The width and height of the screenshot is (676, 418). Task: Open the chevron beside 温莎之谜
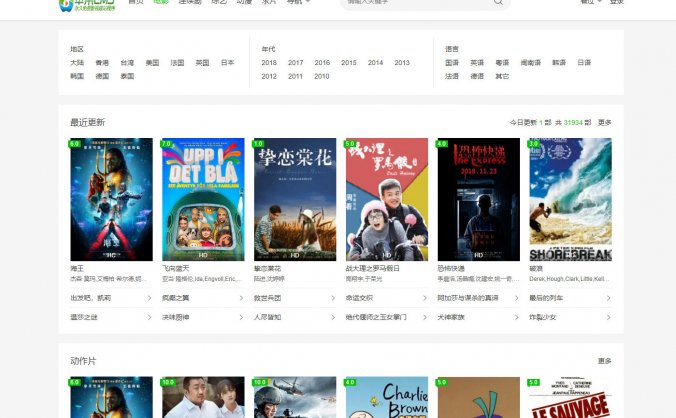[149, 317]
